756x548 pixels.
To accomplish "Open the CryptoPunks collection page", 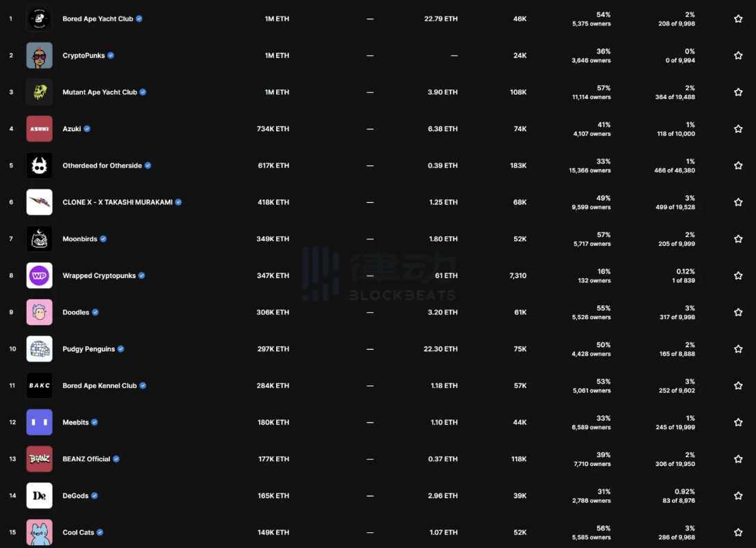I will click(x=83, y=55).
